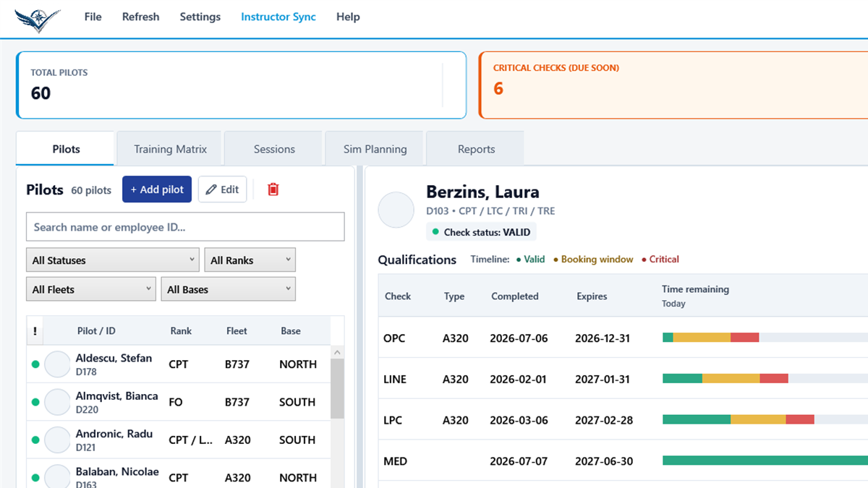Click the Edit pilot button

coord(223,189)
